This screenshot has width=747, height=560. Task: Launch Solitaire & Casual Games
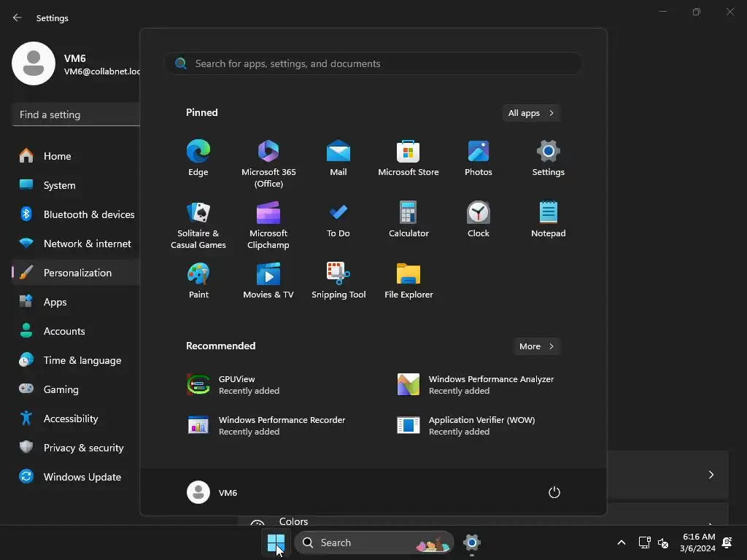198,225
